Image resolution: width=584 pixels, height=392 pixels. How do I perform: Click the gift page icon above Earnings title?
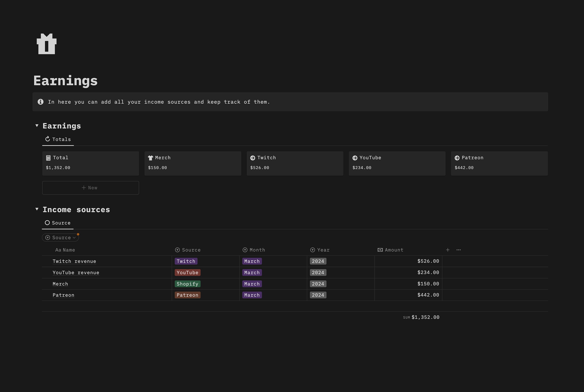[x=47, y=44]
